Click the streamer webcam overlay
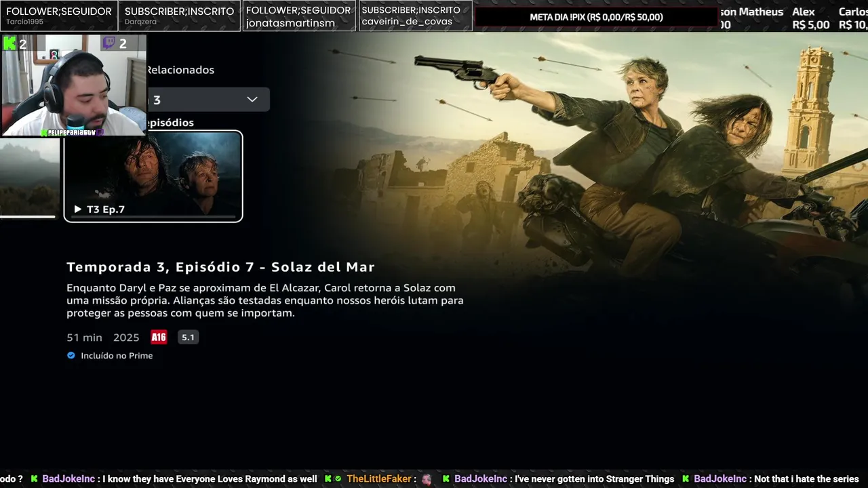Screen dimensions: 868x488 73,85
